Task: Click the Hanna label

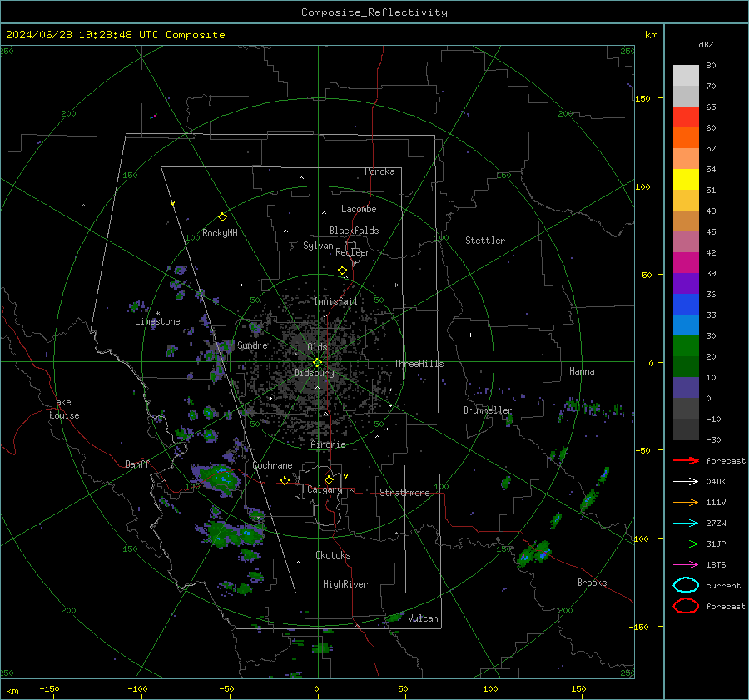Action: (582, 371)
